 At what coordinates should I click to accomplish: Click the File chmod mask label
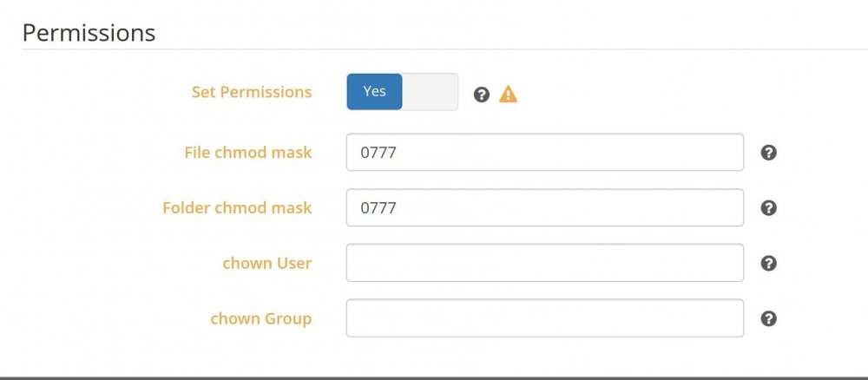[x=248, y=152]
